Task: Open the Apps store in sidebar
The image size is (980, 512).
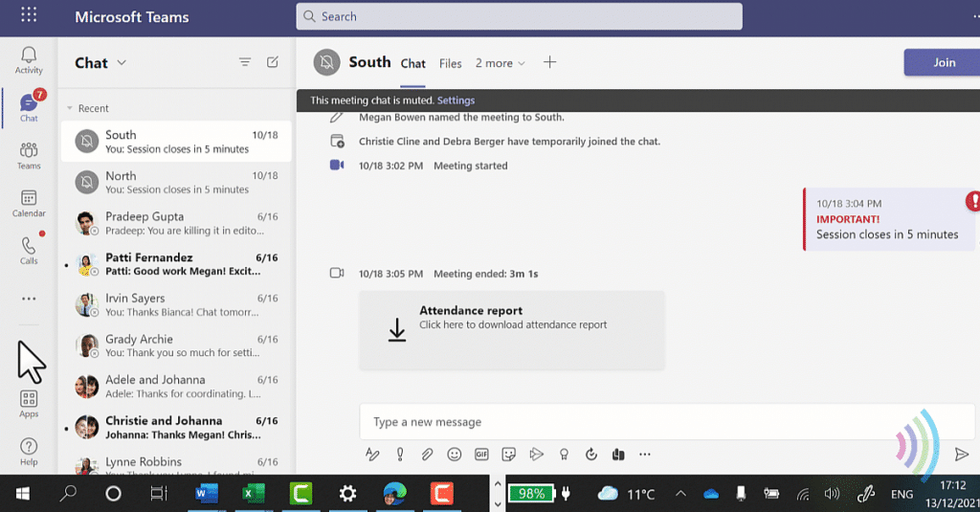Action: (x=29, y=404)
